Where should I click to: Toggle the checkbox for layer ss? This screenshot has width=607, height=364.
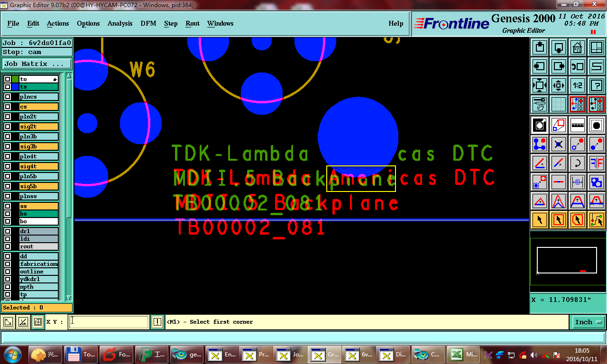coord(8,206)
